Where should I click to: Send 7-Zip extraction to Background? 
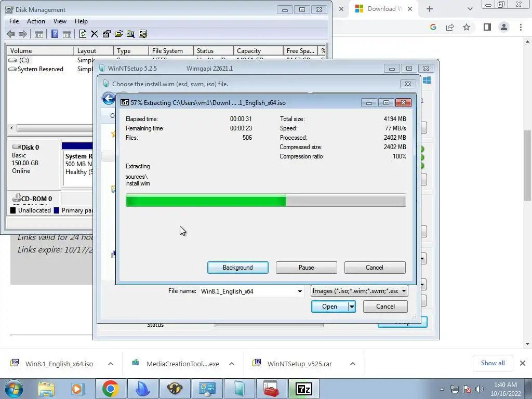click(238, 268)
